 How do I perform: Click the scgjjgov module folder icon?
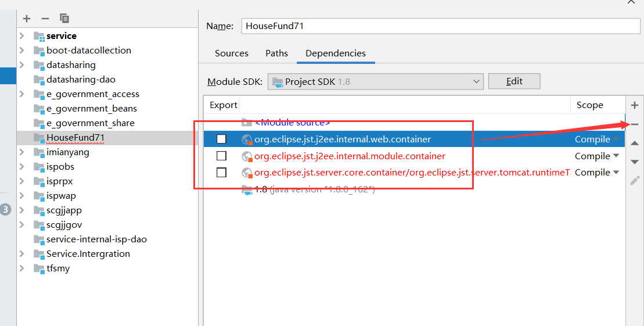[x=39, y=225]
